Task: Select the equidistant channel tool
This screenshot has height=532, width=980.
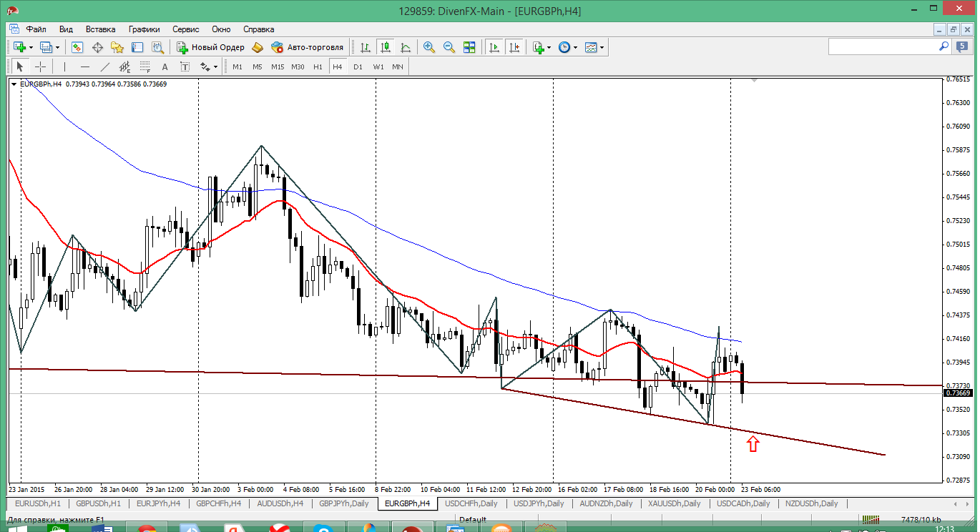Action: point(125,66)
